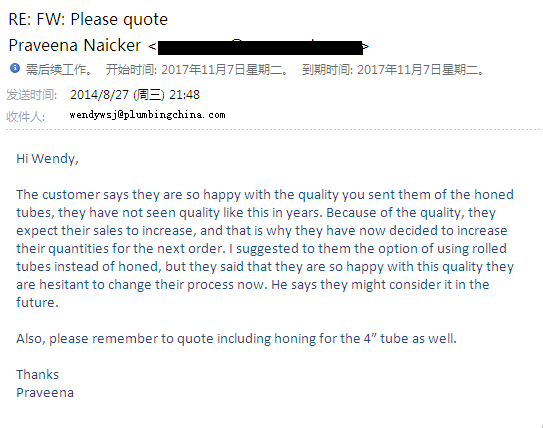
Task: Click the greeting line "Hi Wendy,"
Action: [47, 159]
